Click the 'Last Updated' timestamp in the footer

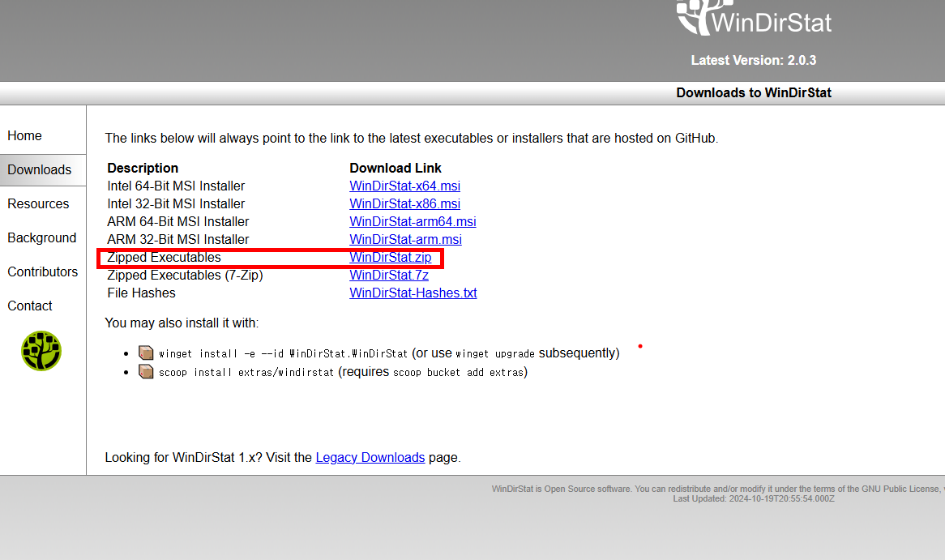(754, 499)
